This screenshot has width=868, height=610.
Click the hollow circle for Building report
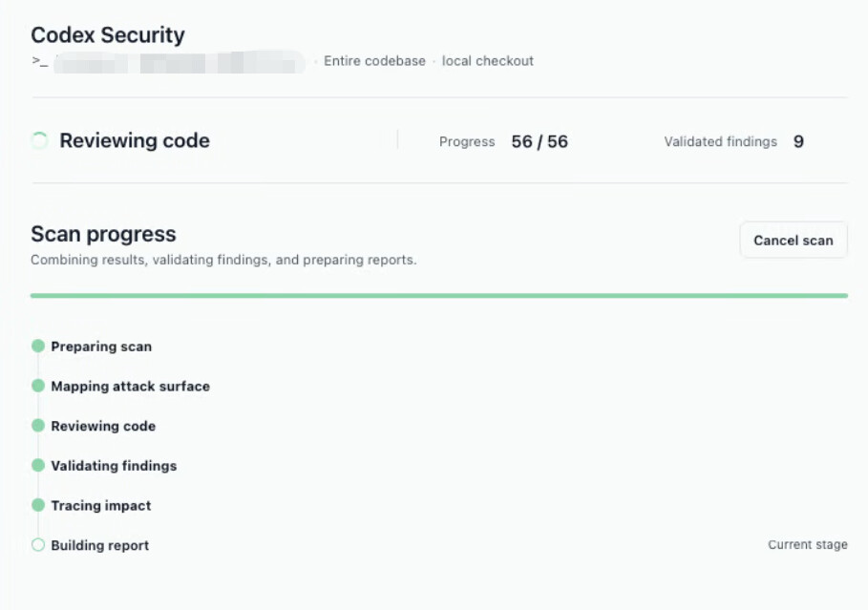pos(38,545)
